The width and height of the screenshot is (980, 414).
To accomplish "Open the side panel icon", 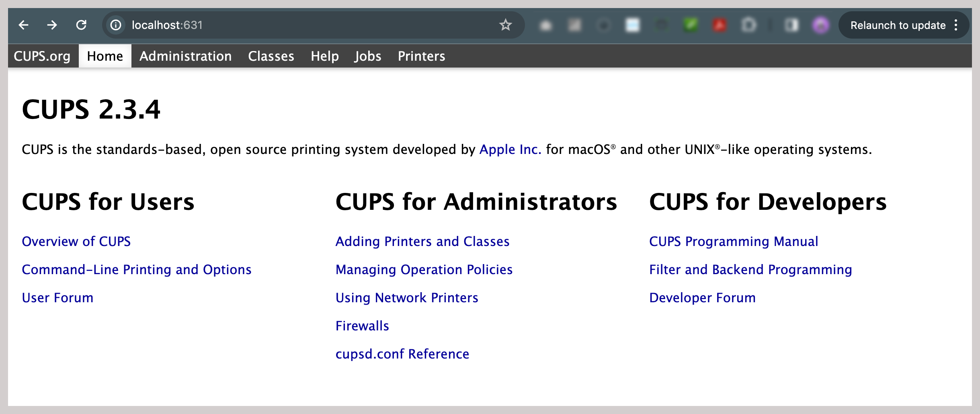I will click(791, 25).
